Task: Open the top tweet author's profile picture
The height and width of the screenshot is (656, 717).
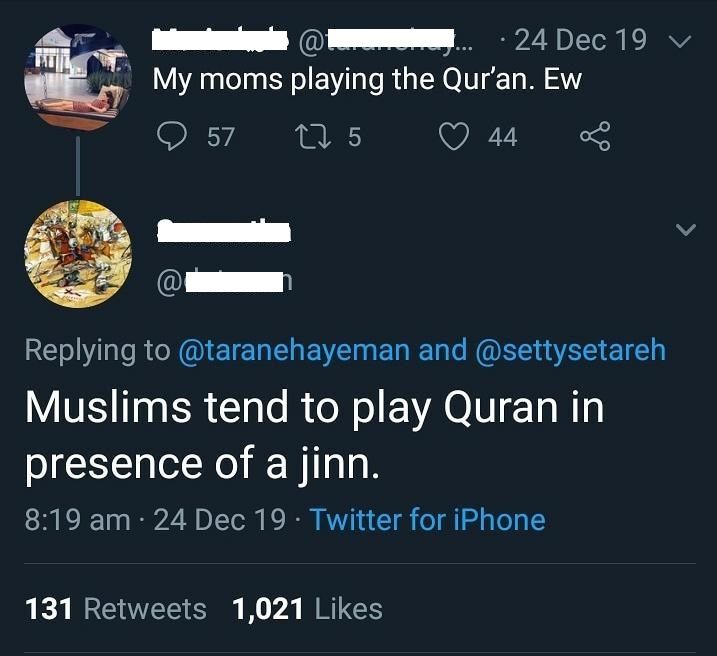Action: [77, 77]
